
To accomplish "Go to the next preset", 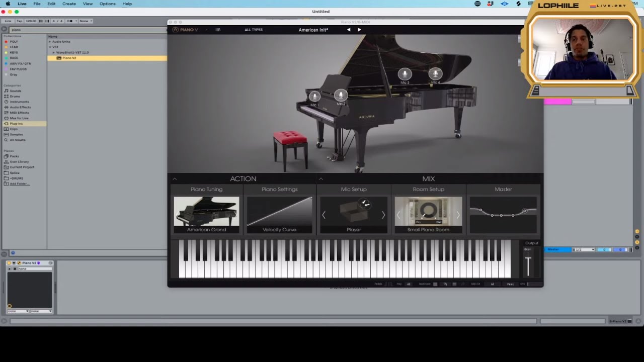I will pyautogui.click(x=359, y=30).
